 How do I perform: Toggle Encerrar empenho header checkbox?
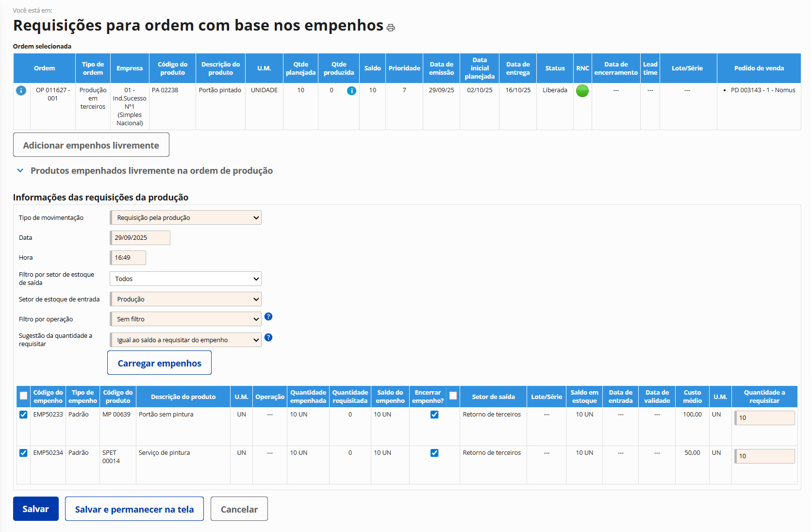(453, 396)
